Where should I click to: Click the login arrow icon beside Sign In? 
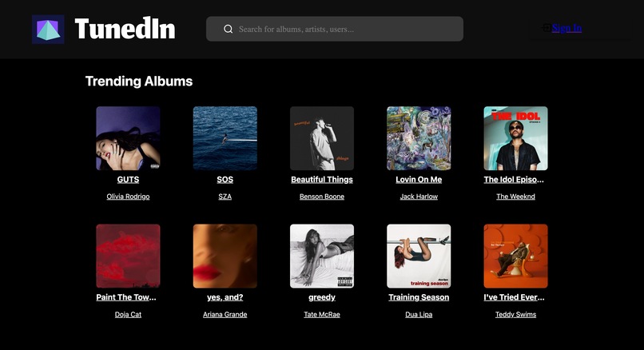point(547,28)
